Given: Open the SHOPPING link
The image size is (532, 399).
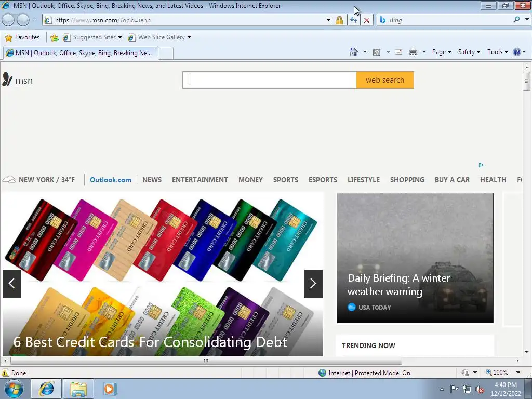Looking at the screenshot, I should click(407, 180).
